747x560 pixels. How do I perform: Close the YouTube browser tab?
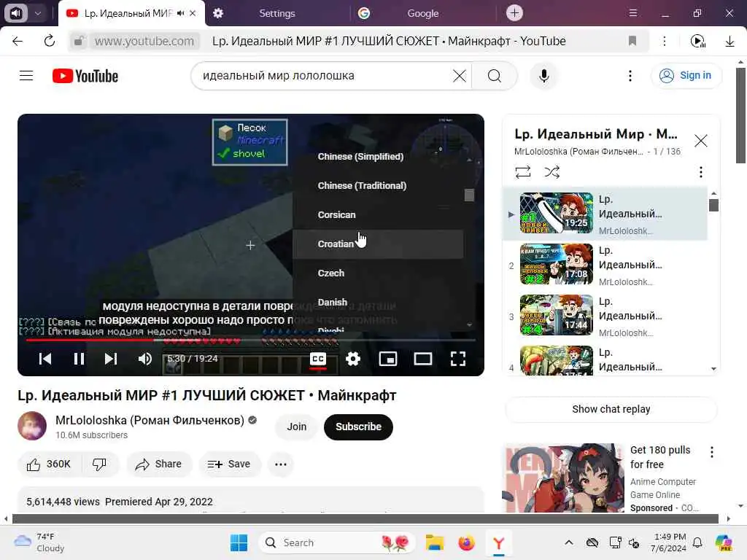click(x=193, y=13)
